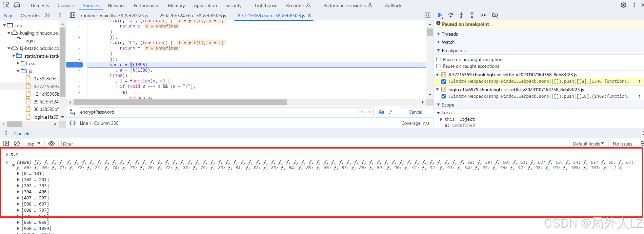Open DevTools three-dot customize menu
Screen dimensions: 644x234
[x=634, y=5]
